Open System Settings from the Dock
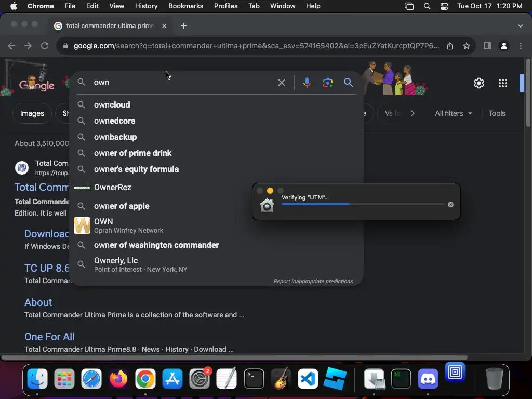This screenshot has height=399, width=532. [x=199, y=379]
